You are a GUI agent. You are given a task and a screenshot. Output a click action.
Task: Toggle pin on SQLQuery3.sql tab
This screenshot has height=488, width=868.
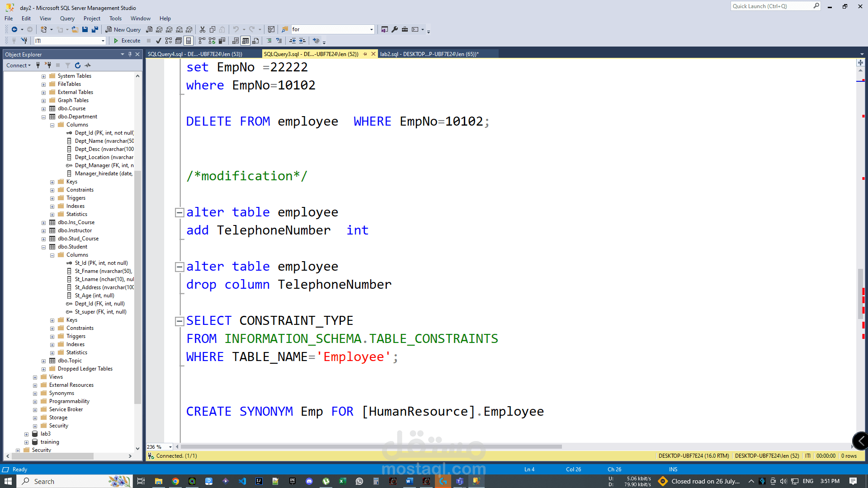pyautogui.click(x=365, y=54)
